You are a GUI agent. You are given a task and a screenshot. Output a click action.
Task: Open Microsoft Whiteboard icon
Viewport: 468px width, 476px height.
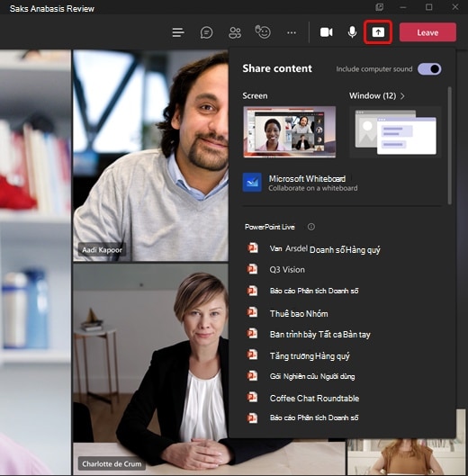tap(252, 182)
